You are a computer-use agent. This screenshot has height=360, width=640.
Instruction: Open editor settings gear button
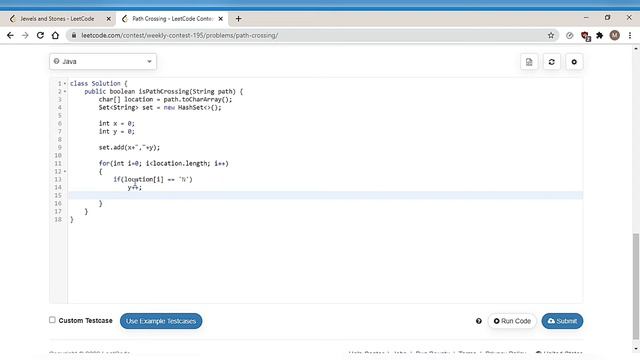point(574,62)
